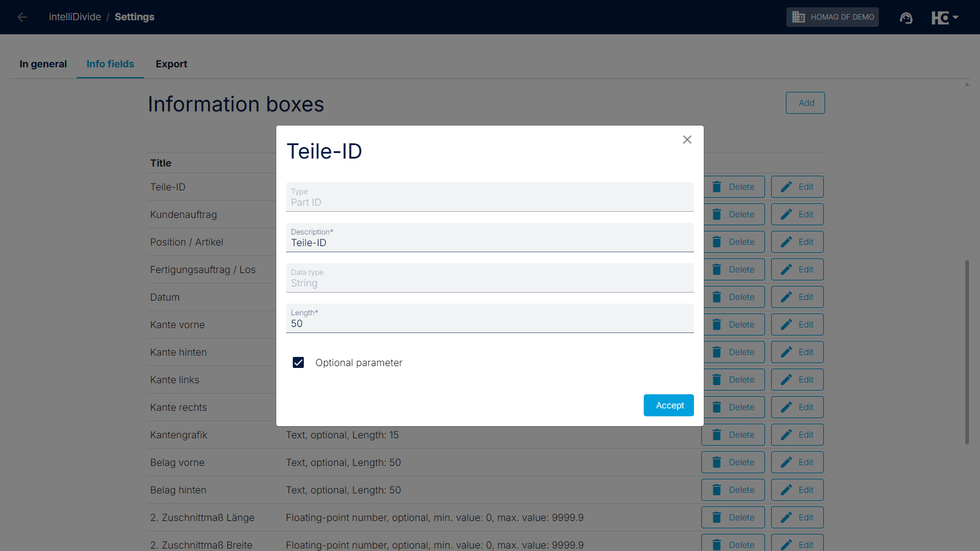Click the scrollbar up arrow
This screenshot has width=980, height=551.
point(967,84)
